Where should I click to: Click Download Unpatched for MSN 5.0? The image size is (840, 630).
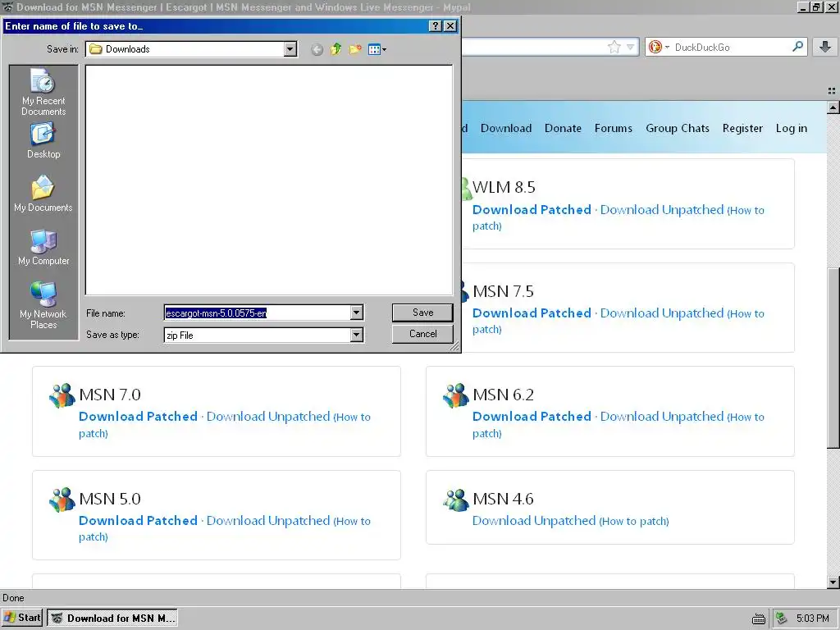268,520
